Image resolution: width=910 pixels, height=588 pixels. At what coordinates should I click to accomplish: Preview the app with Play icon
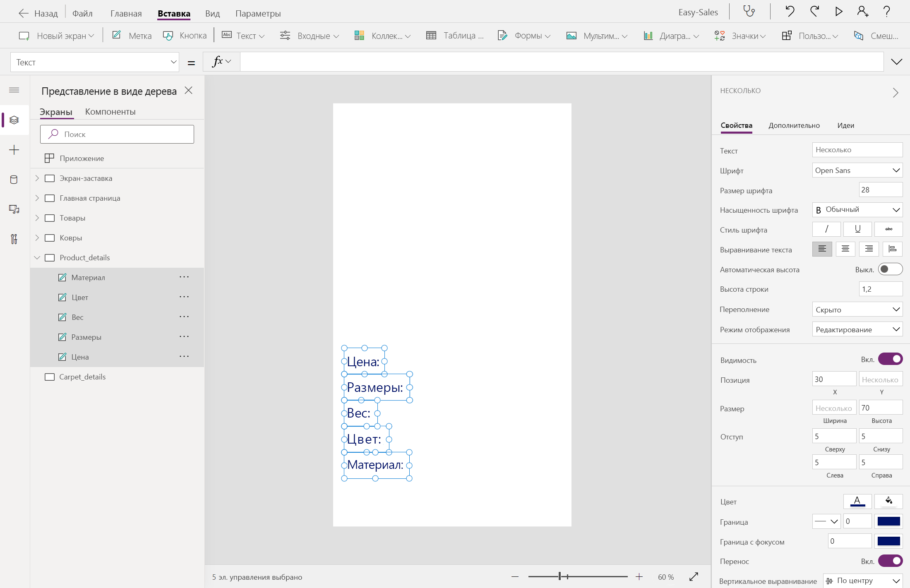pyautogui.click(x=838, y=11)
